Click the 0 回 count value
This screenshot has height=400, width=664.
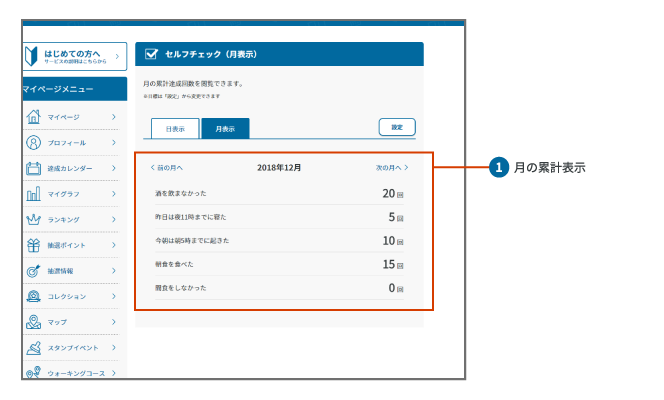396,288
